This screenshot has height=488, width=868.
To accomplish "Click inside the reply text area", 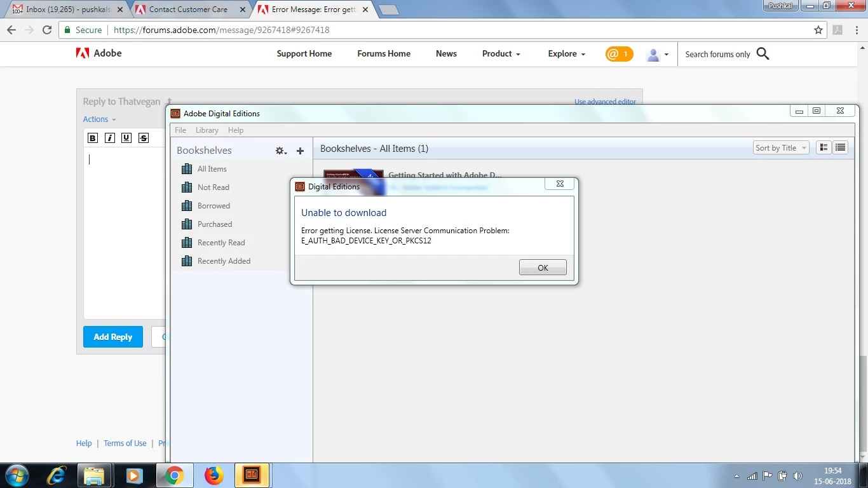I will [124, 232].
